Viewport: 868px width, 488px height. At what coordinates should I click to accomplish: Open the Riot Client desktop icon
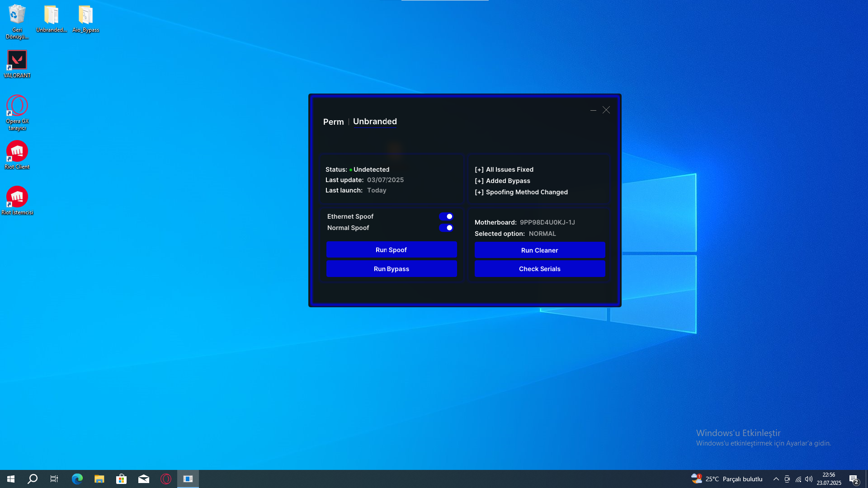(x=17, y=152)
